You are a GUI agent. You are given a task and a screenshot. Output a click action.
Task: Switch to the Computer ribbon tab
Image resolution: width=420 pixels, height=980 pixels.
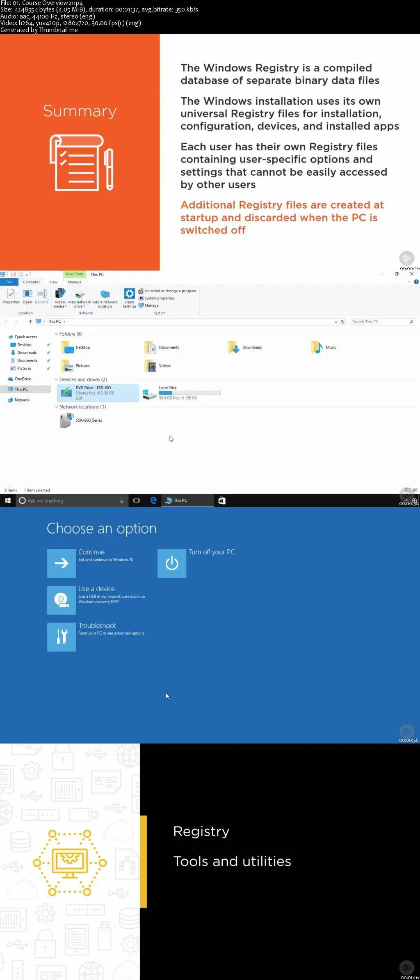coord(31,282)
